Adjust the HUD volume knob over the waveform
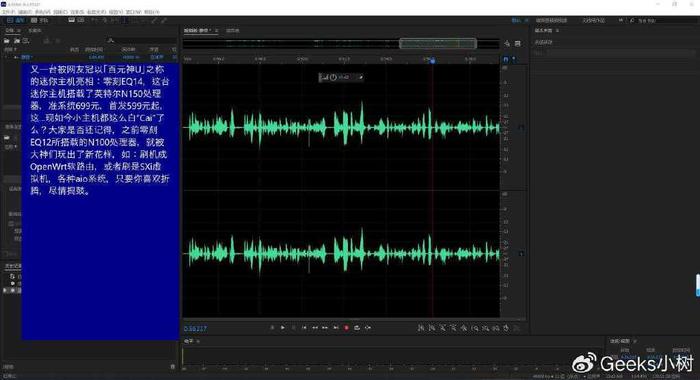700x380 pixels. 333,77
